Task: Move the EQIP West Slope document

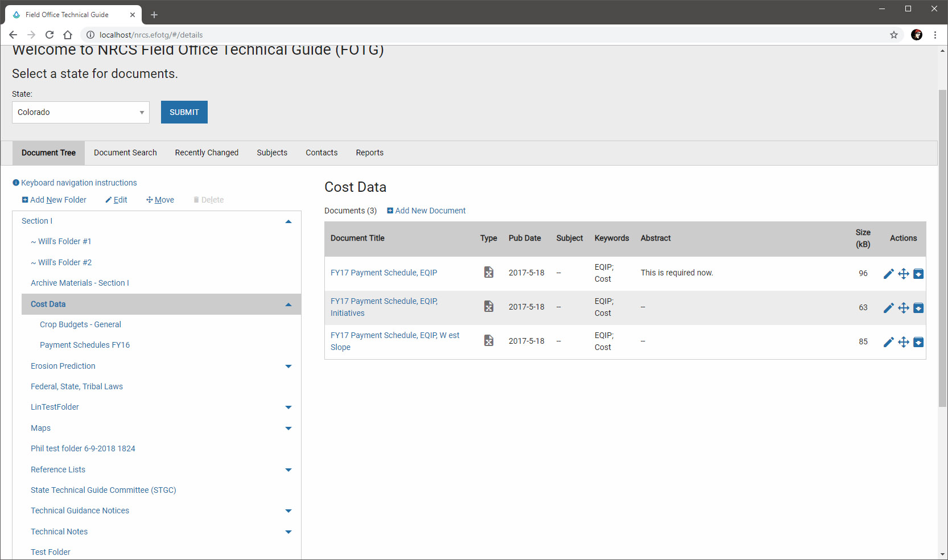Action: [x=904, y=342]
